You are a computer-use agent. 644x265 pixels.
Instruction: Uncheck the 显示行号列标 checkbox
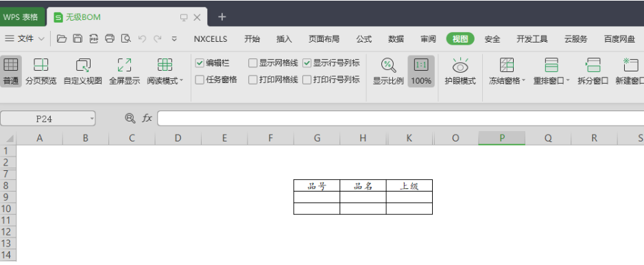(307, 63)
